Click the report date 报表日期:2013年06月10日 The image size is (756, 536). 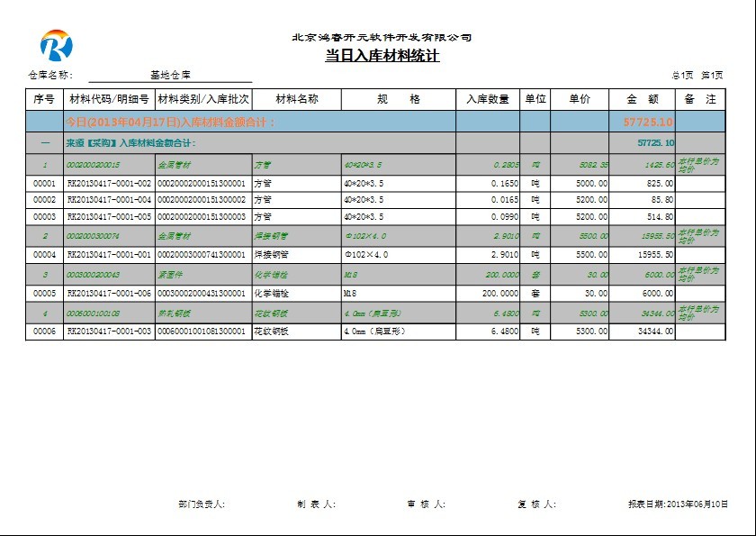[678, 504]
